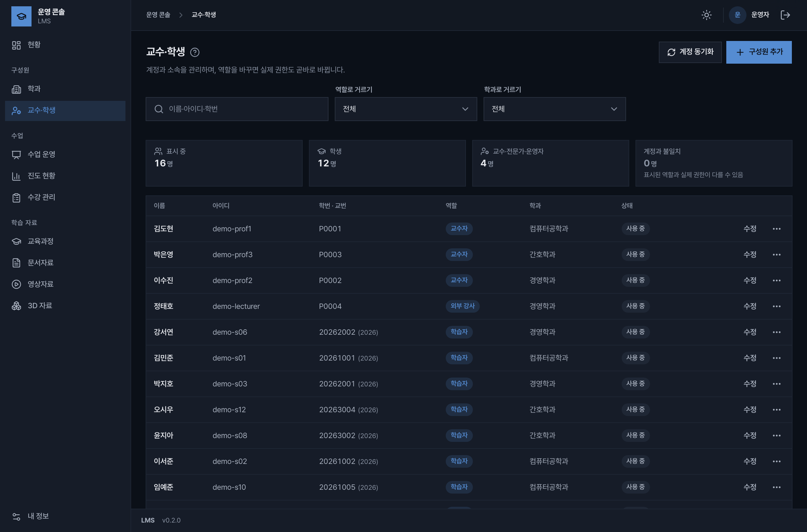Select 교수·학생 sidebar item
This screenshot has width=807, height=532.
65,111
